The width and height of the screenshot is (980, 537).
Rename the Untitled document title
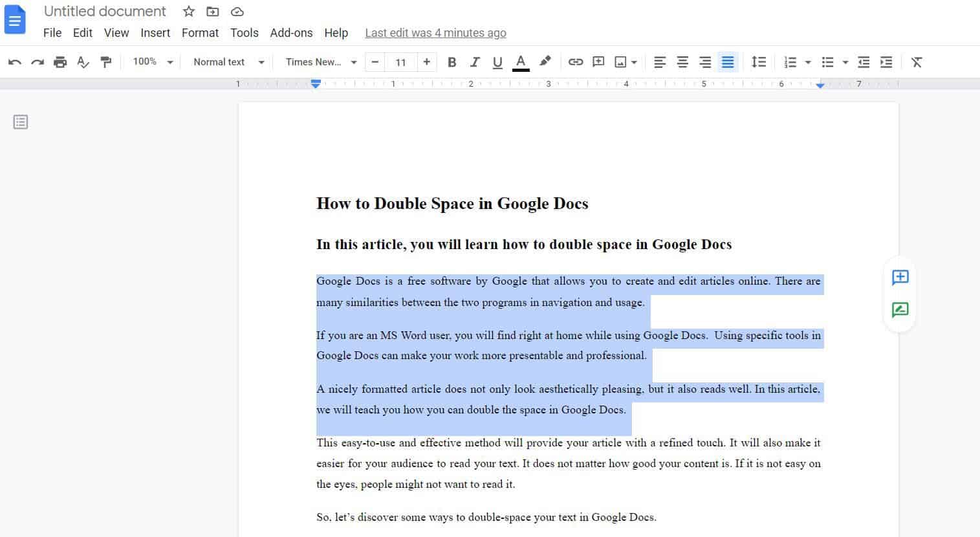tap(105, 12)
